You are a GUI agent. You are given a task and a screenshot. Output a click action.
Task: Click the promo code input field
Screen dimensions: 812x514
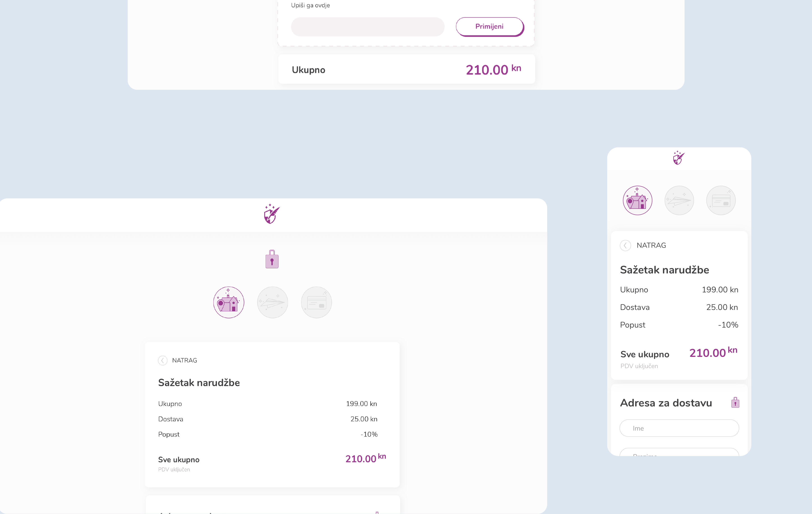(x=368, y=27)
